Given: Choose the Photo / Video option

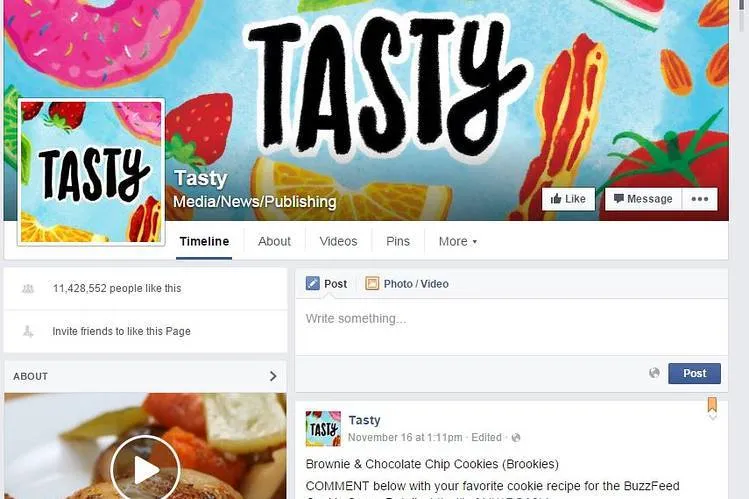Looking at the screenshot, I should click(407, 284).
